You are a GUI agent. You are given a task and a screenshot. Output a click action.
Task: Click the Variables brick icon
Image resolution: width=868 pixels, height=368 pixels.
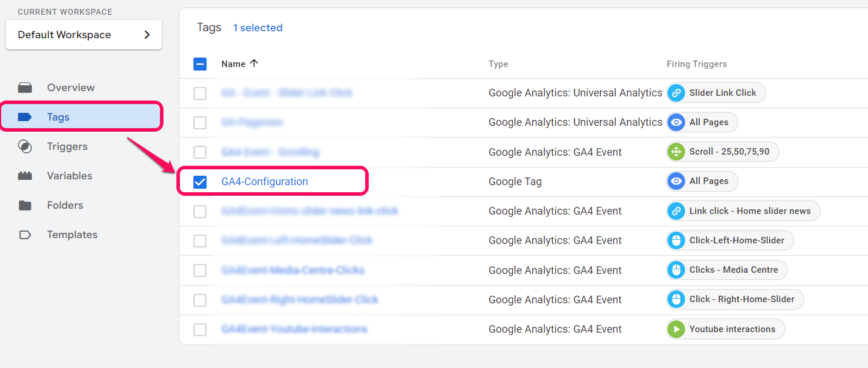point(25,176)
